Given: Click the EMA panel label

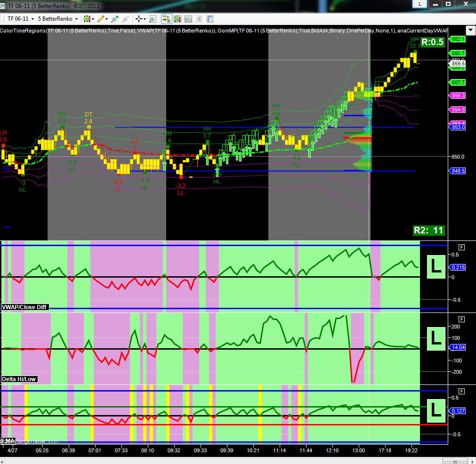Looking at the screenshot, I should tap(8, 441).
